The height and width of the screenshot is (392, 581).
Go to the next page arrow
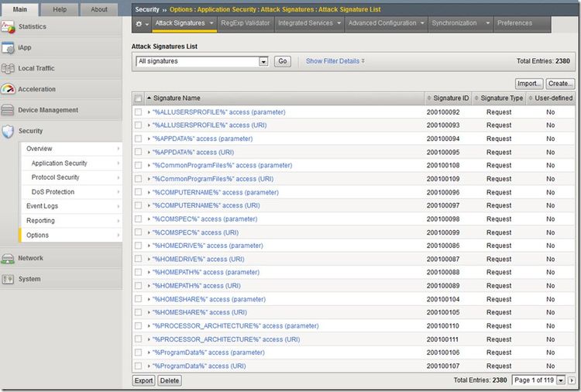pos(572,380)
